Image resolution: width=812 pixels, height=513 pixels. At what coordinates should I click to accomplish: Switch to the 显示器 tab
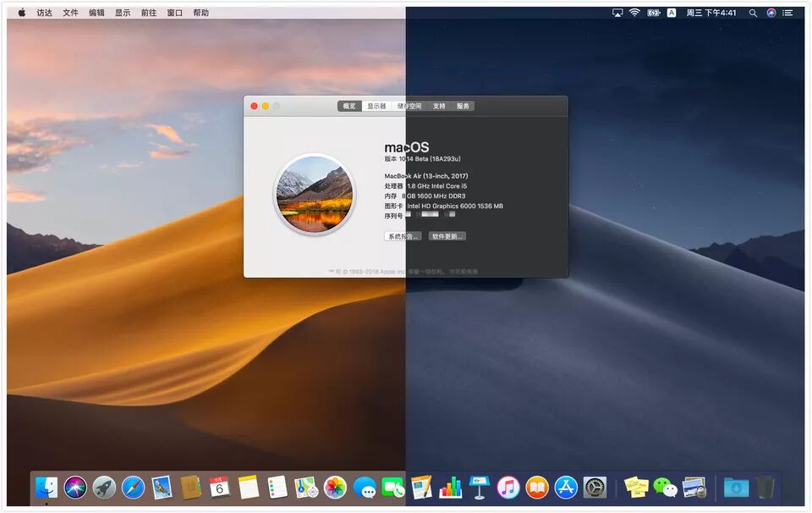pyautogui.click(x=376, y=106)
